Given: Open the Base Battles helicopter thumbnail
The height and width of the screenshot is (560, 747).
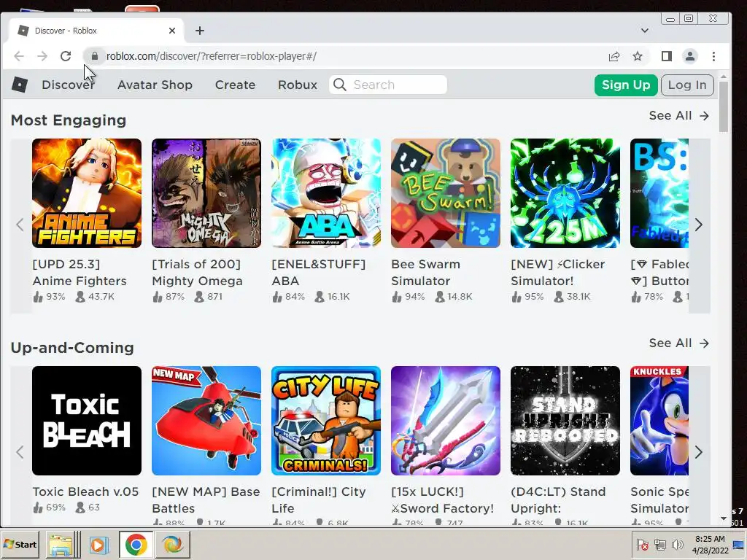Looking at the screenshot, I should click(206, 421).
